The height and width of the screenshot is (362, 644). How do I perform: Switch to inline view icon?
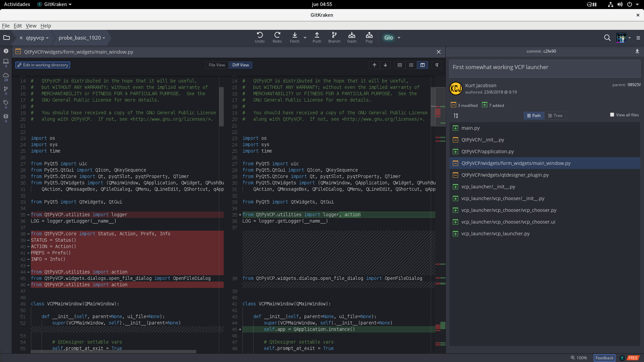click(411, 65)
